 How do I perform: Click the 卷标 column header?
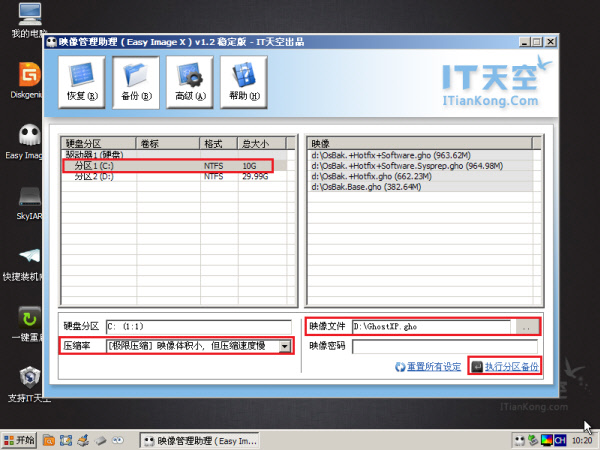[x=168, y=143]
